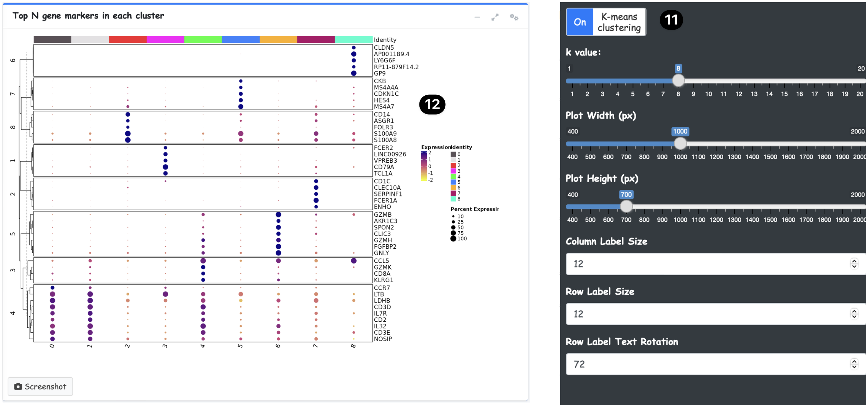Click the Row Label Size input field
This screenshot has height=405, width=868.
(x=706, y=314)
